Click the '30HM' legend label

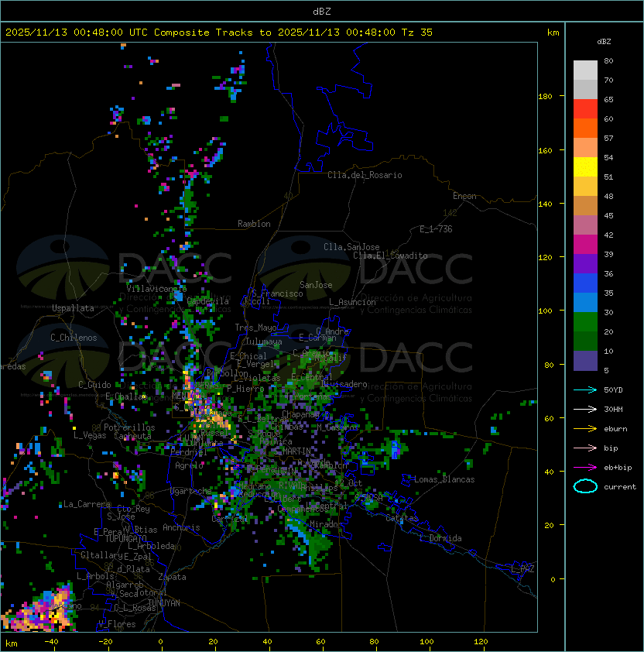tap(613, 409)
